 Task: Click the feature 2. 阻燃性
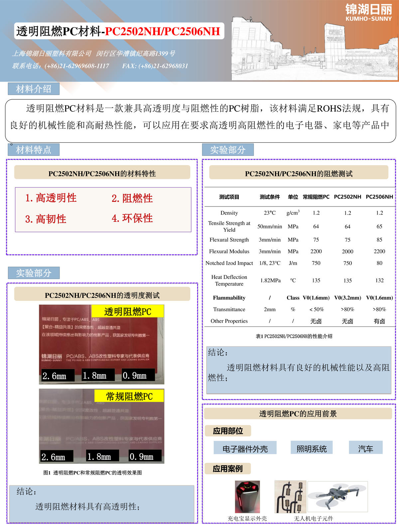click(132, 198)
